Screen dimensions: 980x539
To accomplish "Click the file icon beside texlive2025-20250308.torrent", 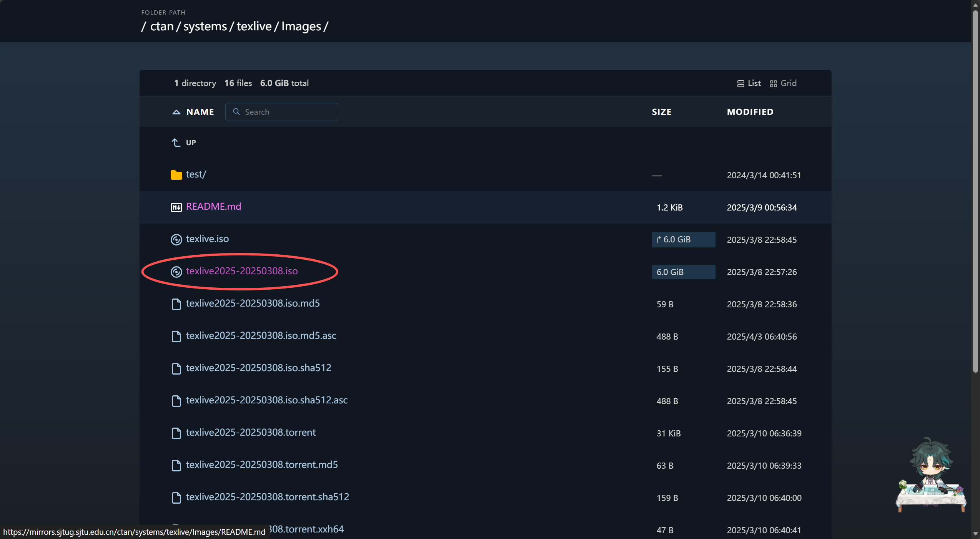I will coord(176,433).
